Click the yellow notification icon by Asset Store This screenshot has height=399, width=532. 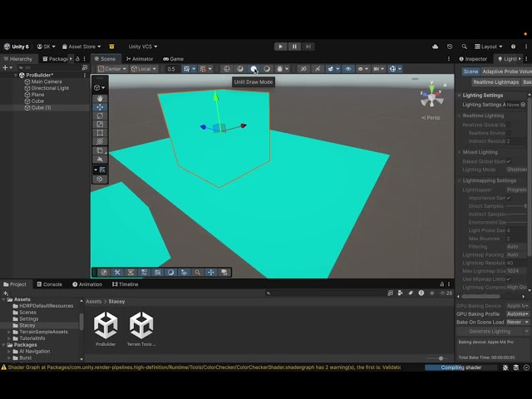pyautogui.click(x=111, y=47)
